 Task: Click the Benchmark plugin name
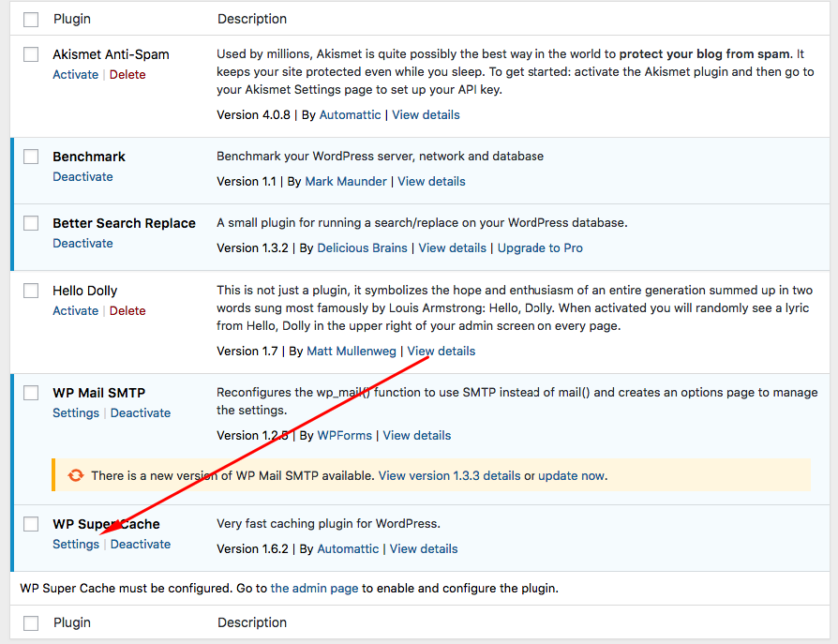(x=89, y=157)
